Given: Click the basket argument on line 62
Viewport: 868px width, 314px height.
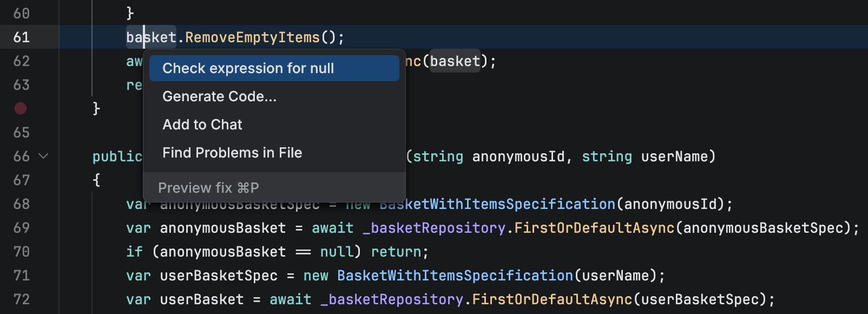Looking at the screenshot, I should pos(455,61).
